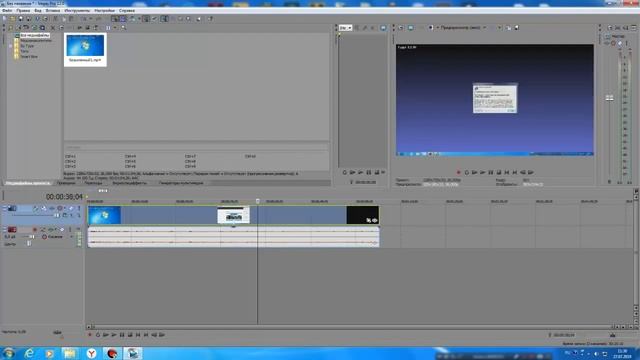Screen dimensions: 640x360
Task: Toggle Ignore Event Grouping
Action: (154, 19)
